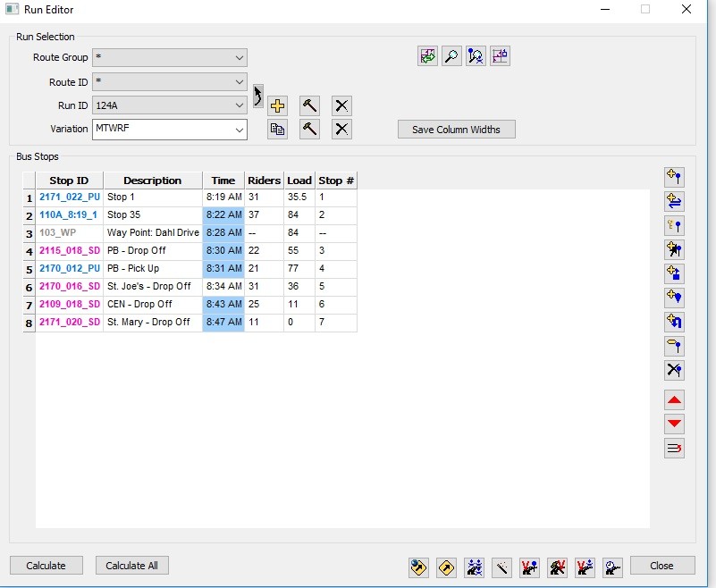Screen dimensions: 716x588
Task: Click the Description column header
Action: (x=153, y=181)
